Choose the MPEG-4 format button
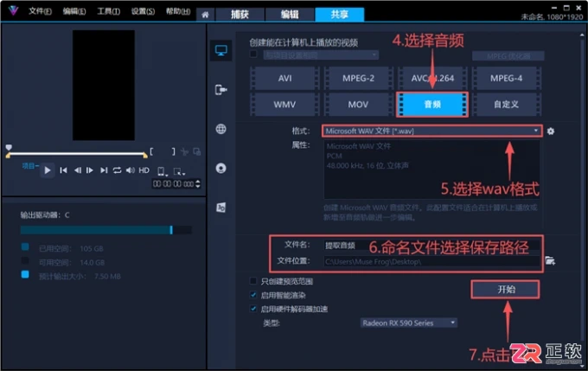The height and width of the screenshot is (371, 588). pyautogui.click(x=506, y=79)
